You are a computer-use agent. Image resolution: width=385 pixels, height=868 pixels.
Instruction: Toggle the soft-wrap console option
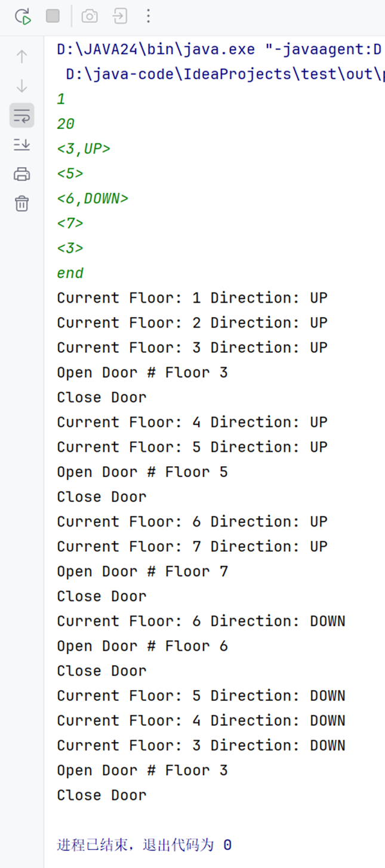[22, 115]
